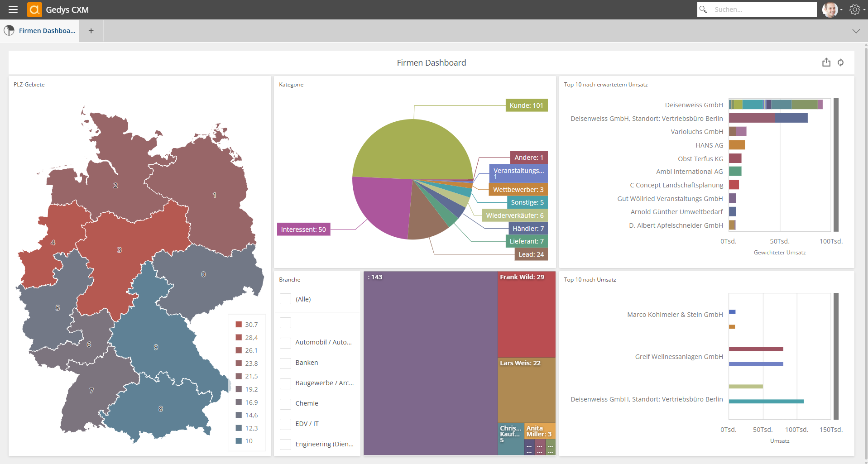Click scrollbar in Top 10 nach Umsatz chart

(836, 356)
